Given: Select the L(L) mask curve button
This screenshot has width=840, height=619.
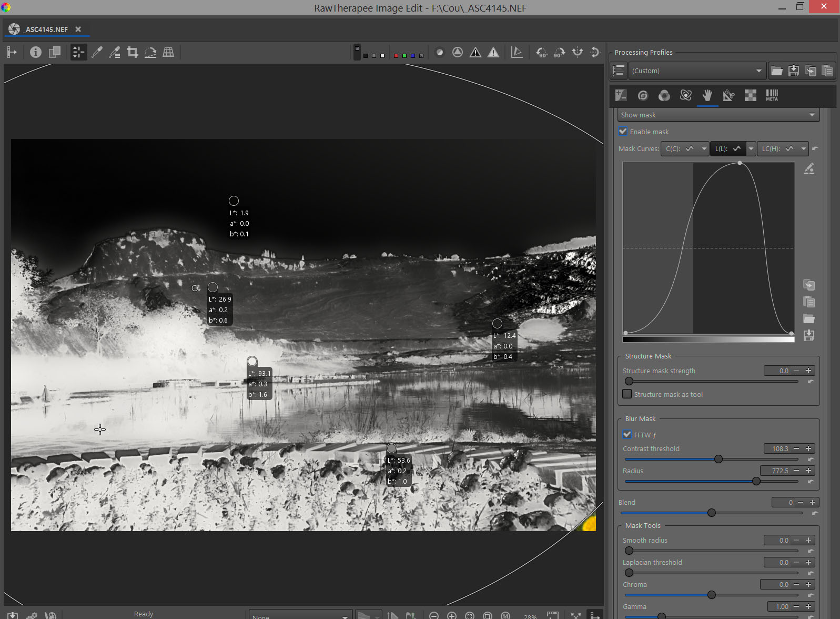Looking at the screenshot, I should (x=727, y=149).
